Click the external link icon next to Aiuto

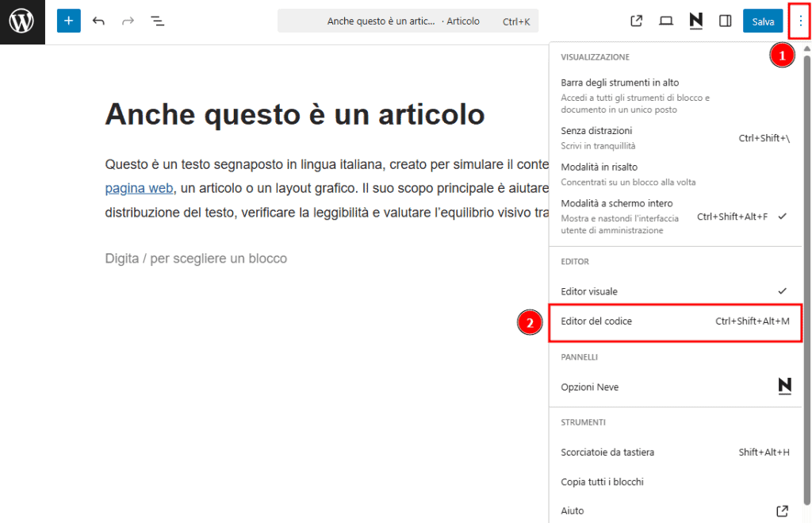782,510
